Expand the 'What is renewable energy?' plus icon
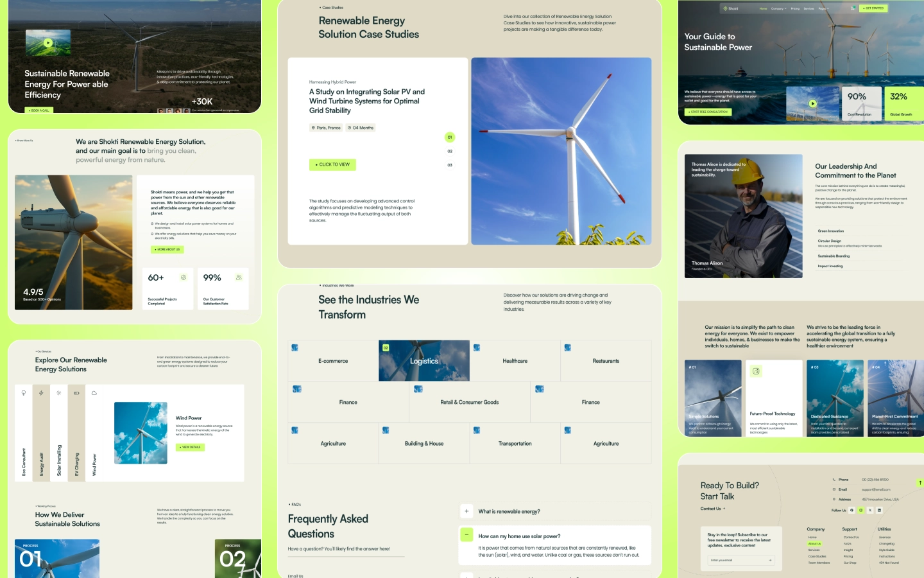Screen dimensions: 924x578 click(466, 511)
